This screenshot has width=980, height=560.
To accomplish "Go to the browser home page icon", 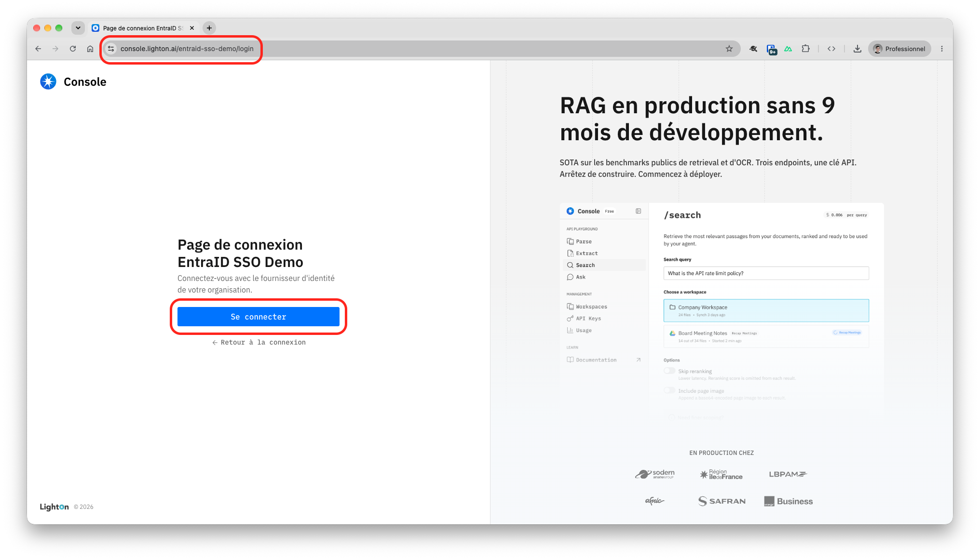I will point(90,49).
